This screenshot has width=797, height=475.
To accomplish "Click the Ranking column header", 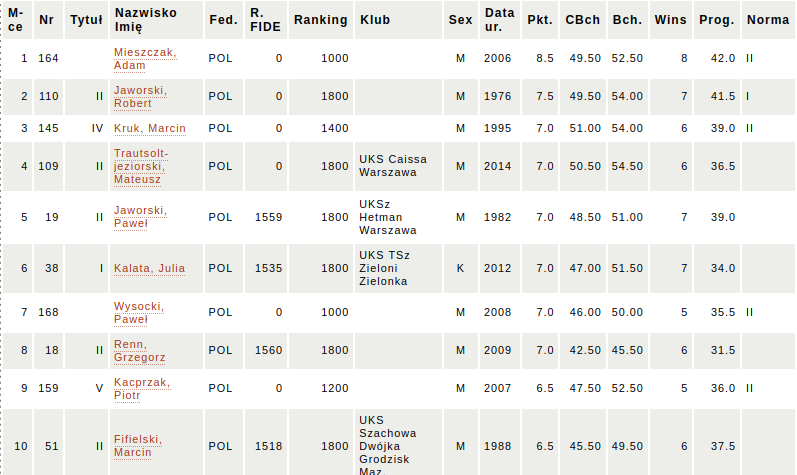I will pyautogui.click(x=320, y=20).
